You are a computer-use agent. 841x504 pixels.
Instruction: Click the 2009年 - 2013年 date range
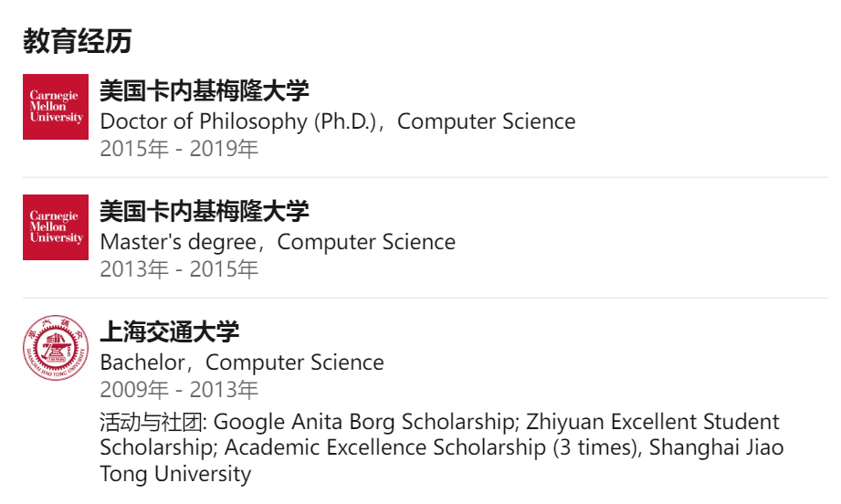click(x=179, y=390)
